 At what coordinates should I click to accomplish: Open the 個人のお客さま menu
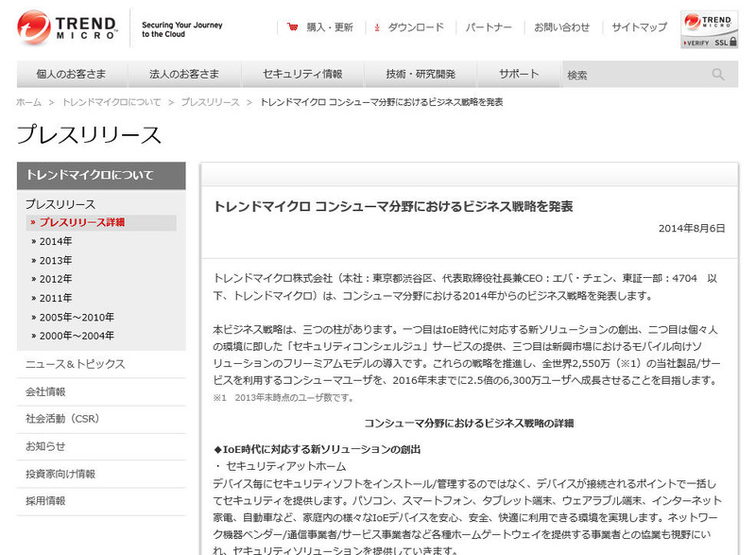tap(72, 75)
